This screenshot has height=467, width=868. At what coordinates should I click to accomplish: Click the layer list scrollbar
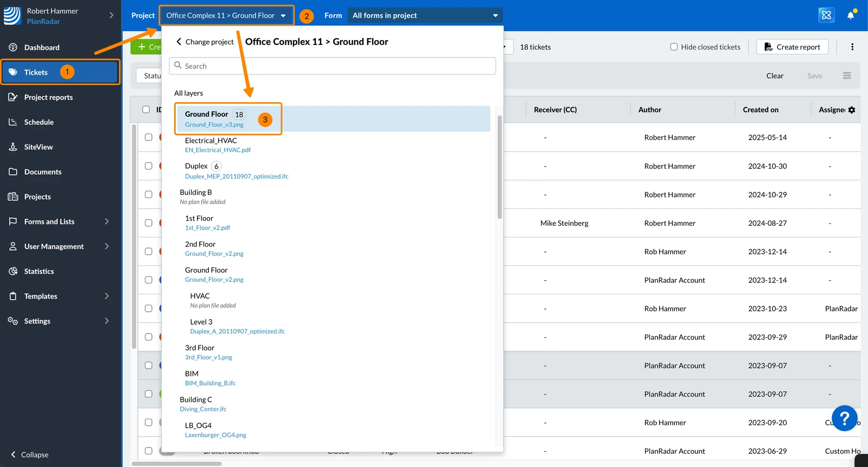click(500, 167)
